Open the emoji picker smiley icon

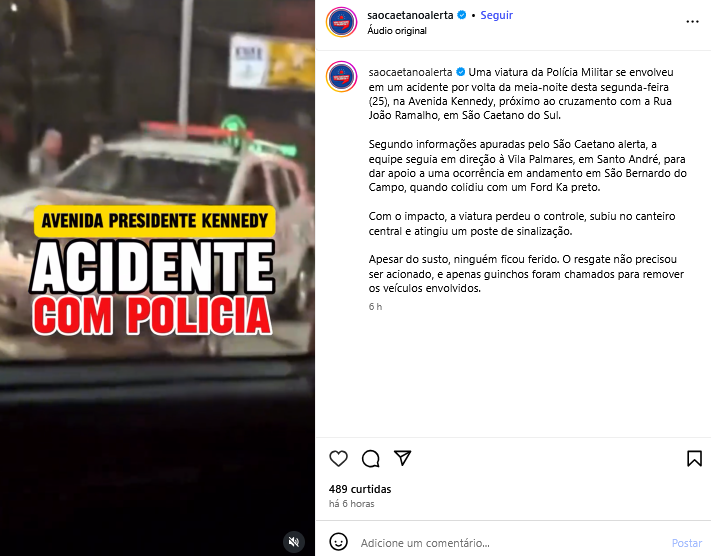[x=338, y=541]
